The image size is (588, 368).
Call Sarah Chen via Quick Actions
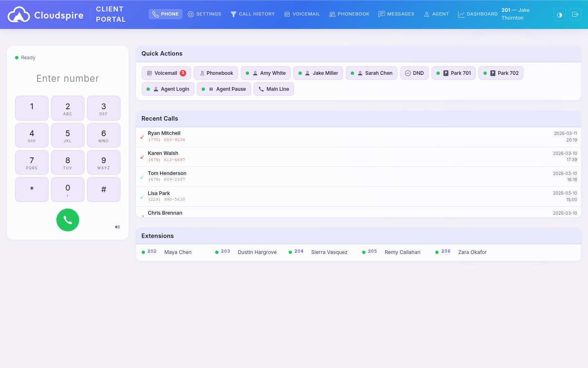[371, 73]
